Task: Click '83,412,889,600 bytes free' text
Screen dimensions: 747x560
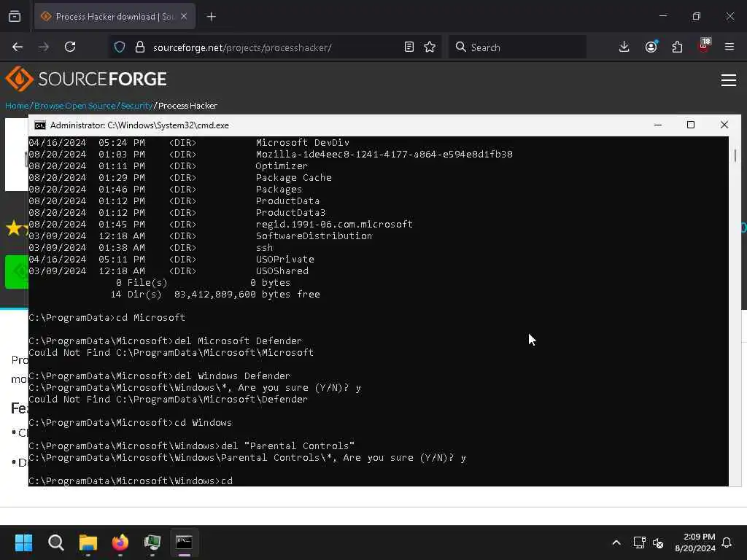Action: tap(247, 295)
